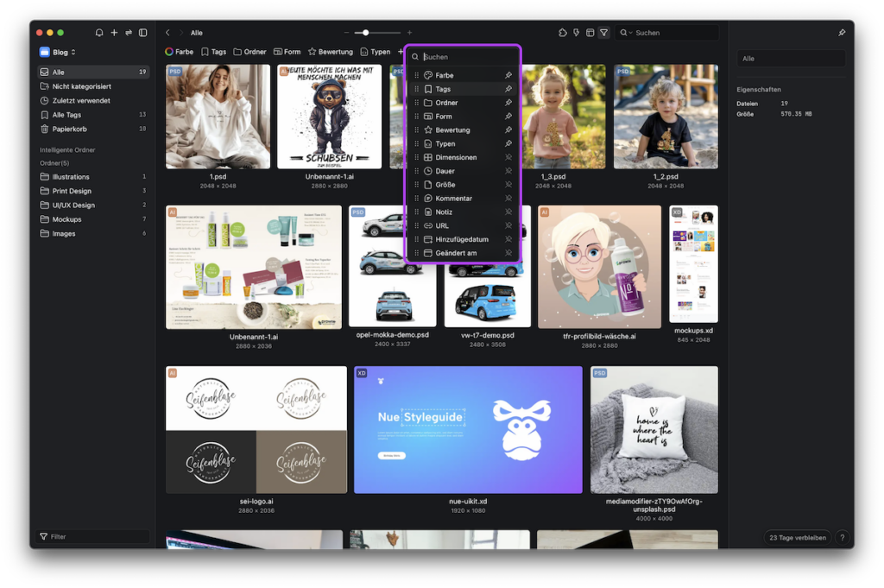Open the Ordner filter in the filter bar

coord(249,52)
